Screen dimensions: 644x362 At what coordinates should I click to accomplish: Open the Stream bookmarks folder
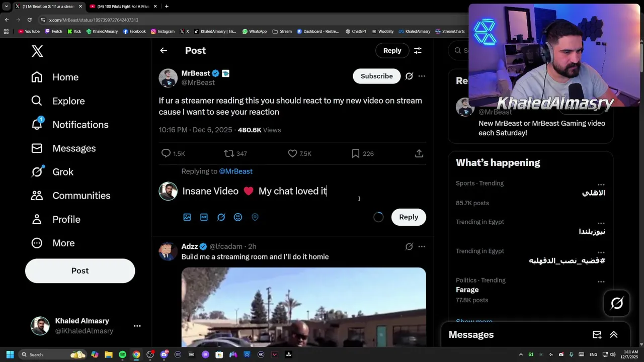(282, 31)
